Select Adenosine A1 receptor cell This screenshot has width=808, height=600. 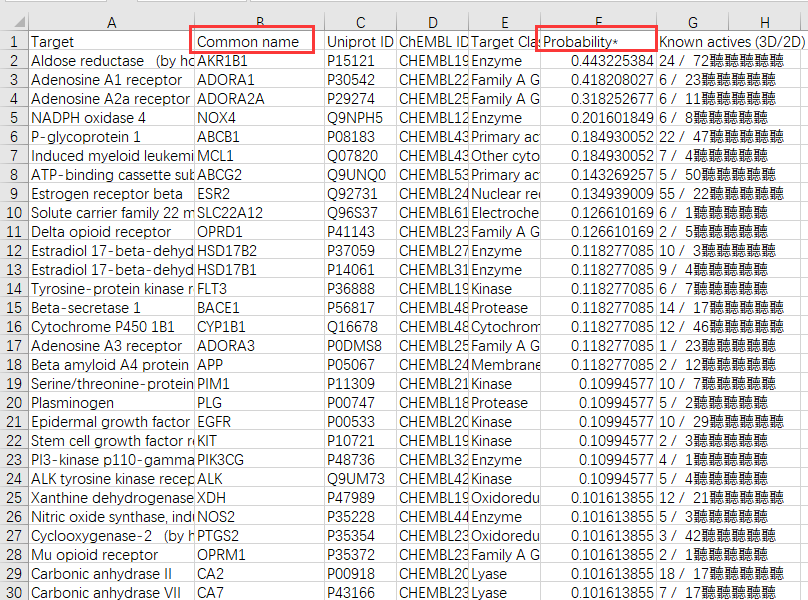coord(111,80)
